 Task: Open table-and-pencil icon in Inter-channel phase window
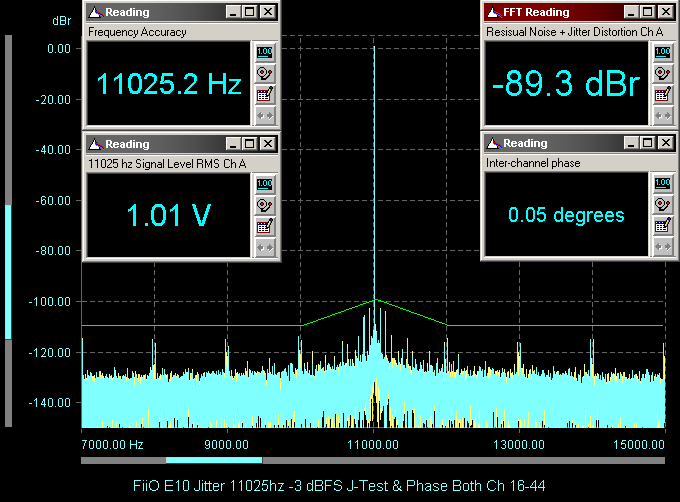coord(661,225)
